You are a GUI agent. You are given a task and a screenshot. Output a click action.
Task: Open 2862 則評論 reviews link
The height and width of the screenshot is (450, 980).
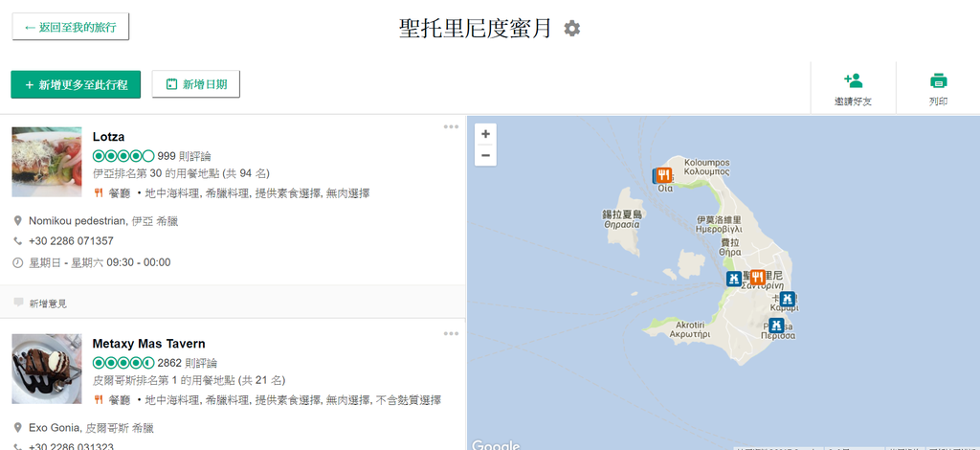pos(188,363)
